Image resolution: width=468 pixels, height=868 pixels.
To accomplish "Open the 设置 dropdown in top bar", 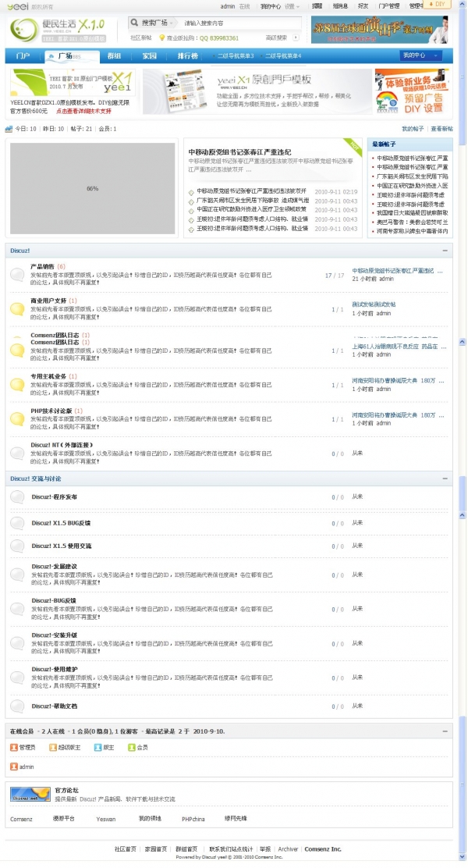I will pos(292,6).
